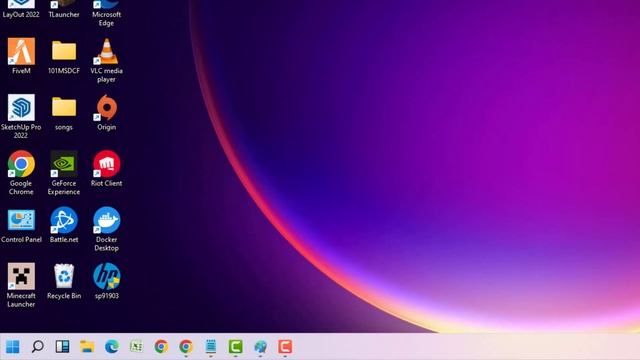Screen dimensions: 640x360
Task: Select the sp91903 HP installer icon
Action: [x=107, y=281]
